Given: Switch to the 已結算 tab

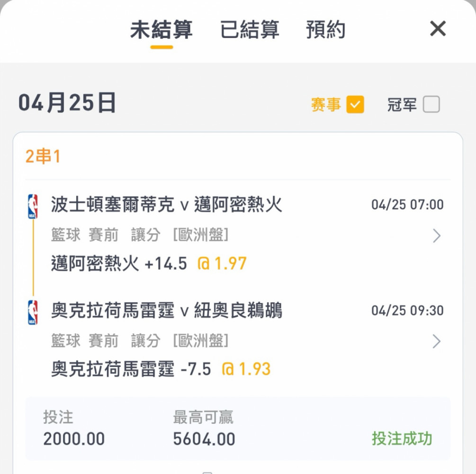Looking at the screenshot, I should click(250, 30).
